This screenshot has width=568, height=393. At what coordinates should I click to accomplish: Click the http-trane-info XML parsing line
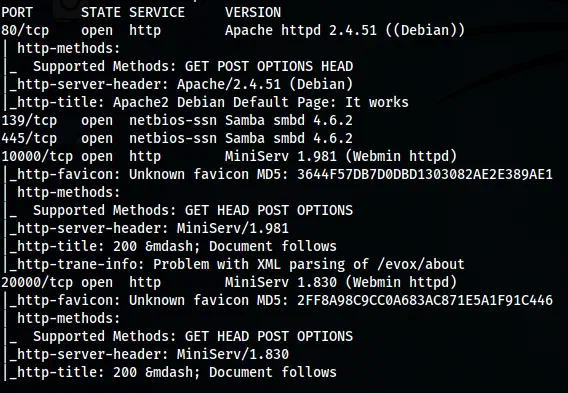237,264
